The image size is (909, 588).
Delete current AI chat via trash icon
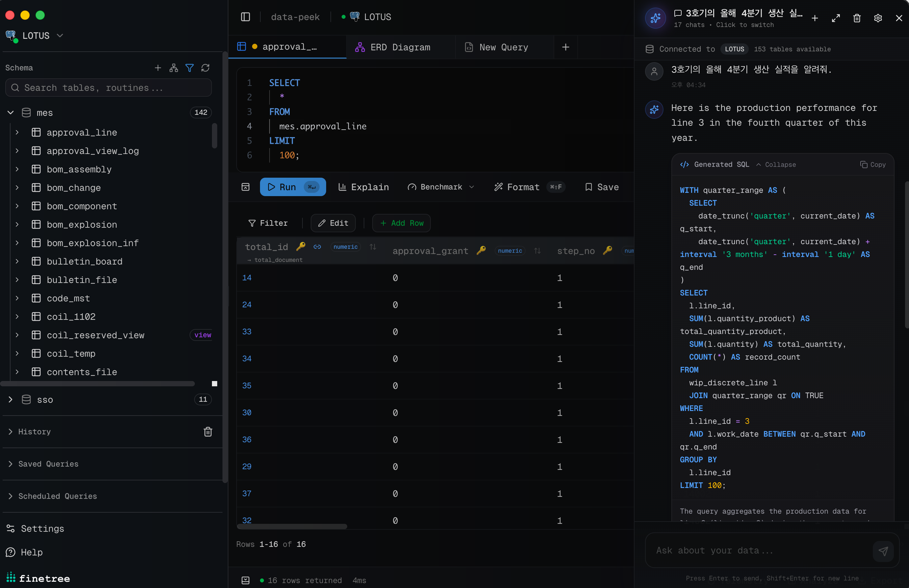857,18
